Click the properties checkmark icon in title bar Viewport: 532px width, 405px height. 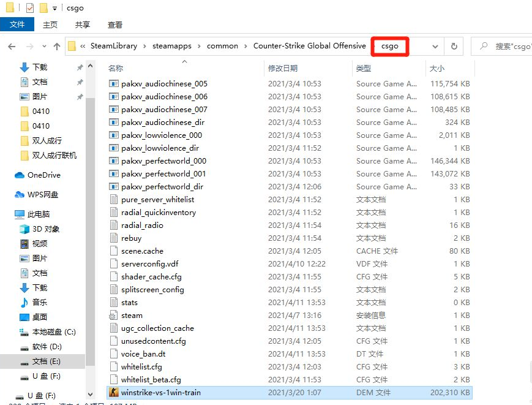pyautogui.click(x=30, y=8)
